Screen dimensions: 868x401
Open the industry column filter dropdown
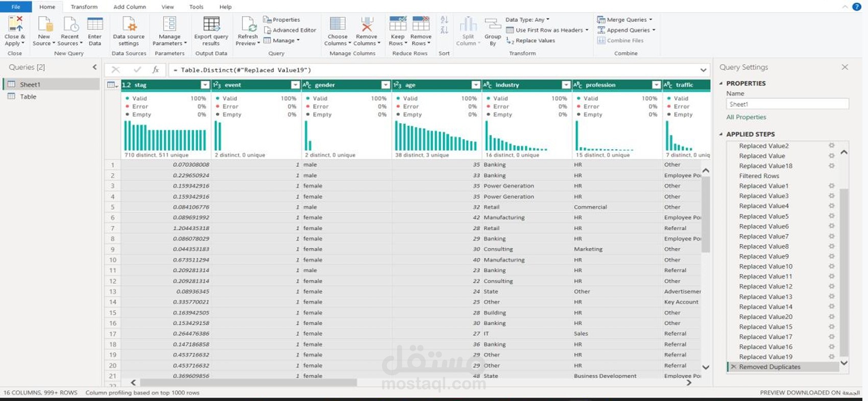point(566,85)
